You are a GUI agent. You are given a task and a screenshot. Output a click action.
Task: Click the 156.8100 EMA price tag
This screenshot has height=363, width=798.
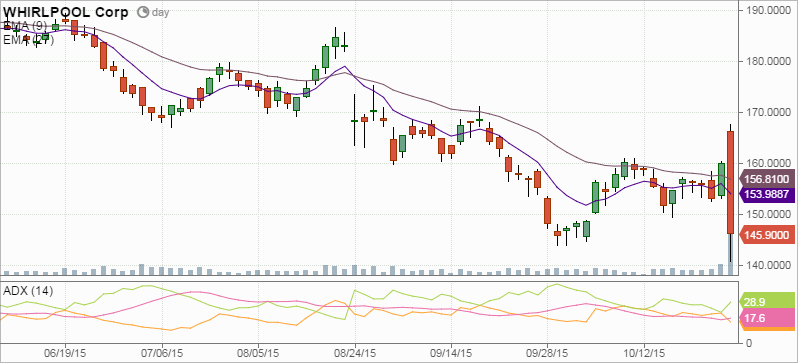pyautogui.click(x=768, y=179)
